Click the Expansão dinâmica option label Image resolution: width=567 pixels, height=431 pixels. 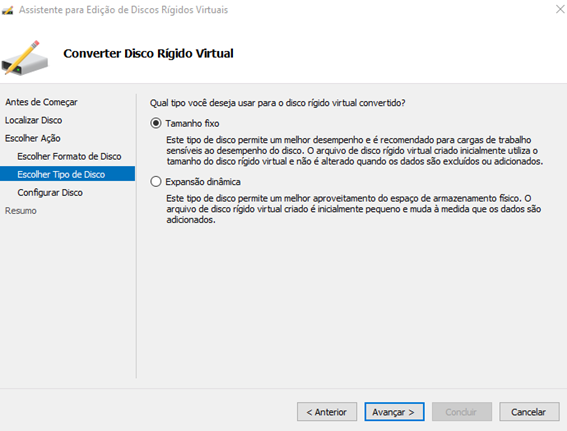[203, 182]
